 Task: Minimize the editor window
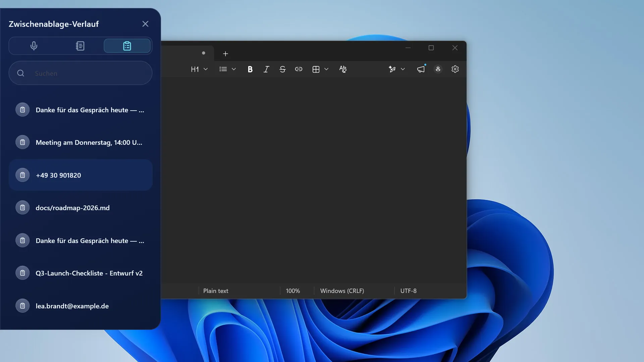[408, 48]
